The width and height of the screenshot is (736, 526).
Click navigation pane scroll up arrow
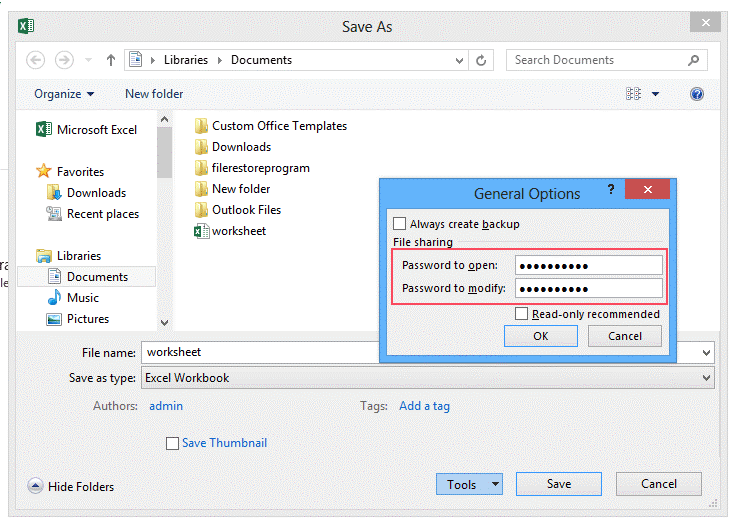click(x=164, y=119)
